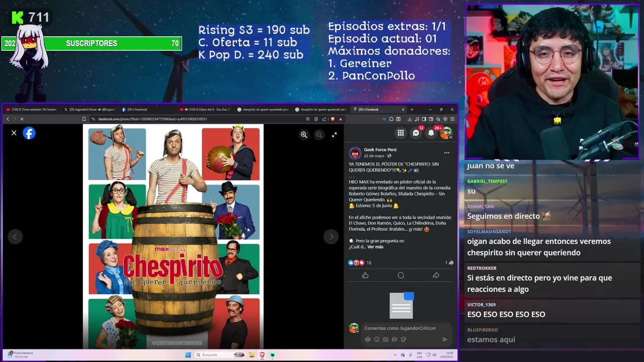Insert GIF in comment

(x=394, y=339)
